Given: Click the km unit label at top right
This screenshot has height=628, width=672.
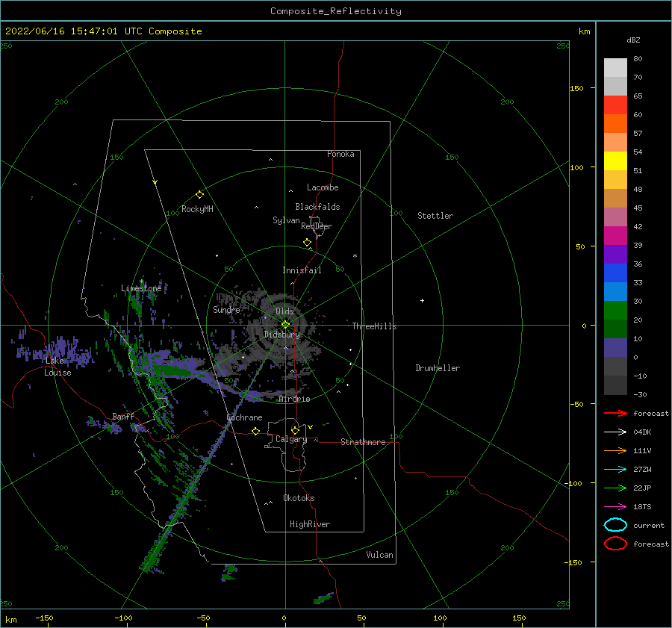Looking at the screenshot, I should pos(584,31).
